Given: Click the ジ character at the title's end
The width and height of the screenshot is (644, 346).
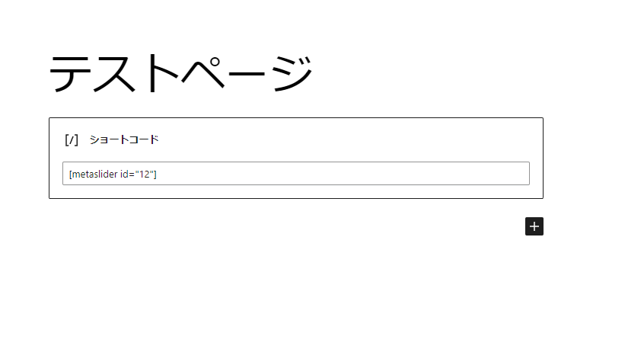Looking at the screenshot, I should coord(292,73).
